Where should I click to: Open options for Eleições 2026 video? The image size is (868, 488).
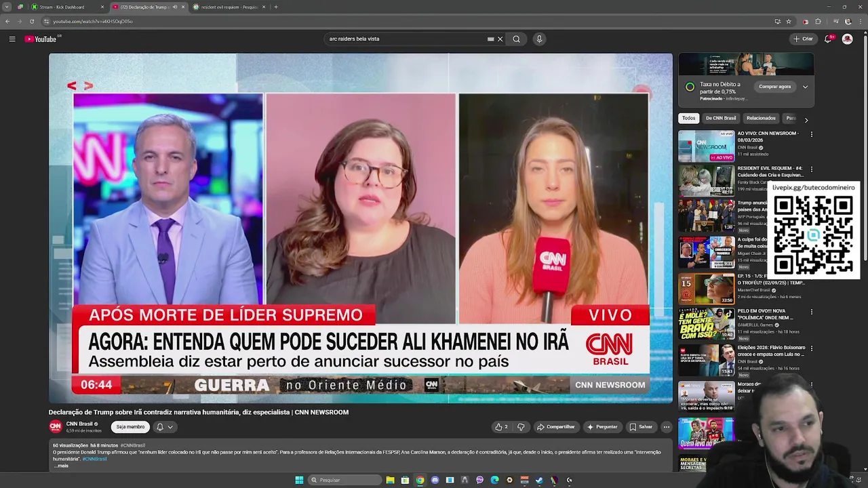[811, 348]
